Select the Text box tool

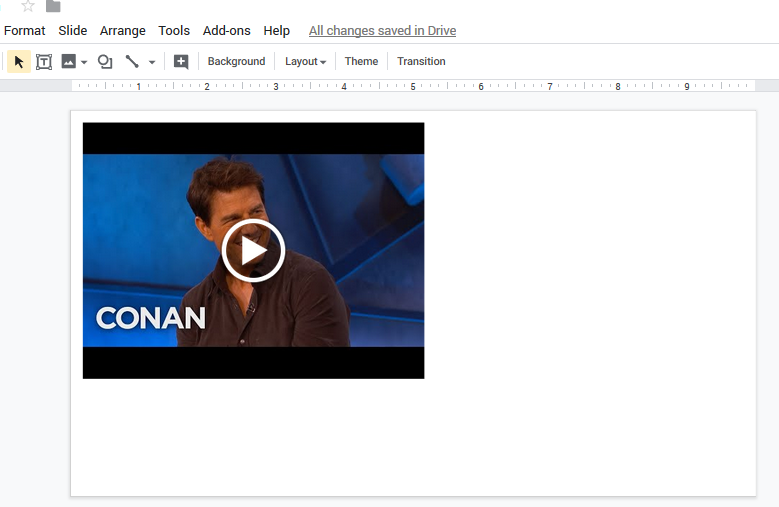44,62
